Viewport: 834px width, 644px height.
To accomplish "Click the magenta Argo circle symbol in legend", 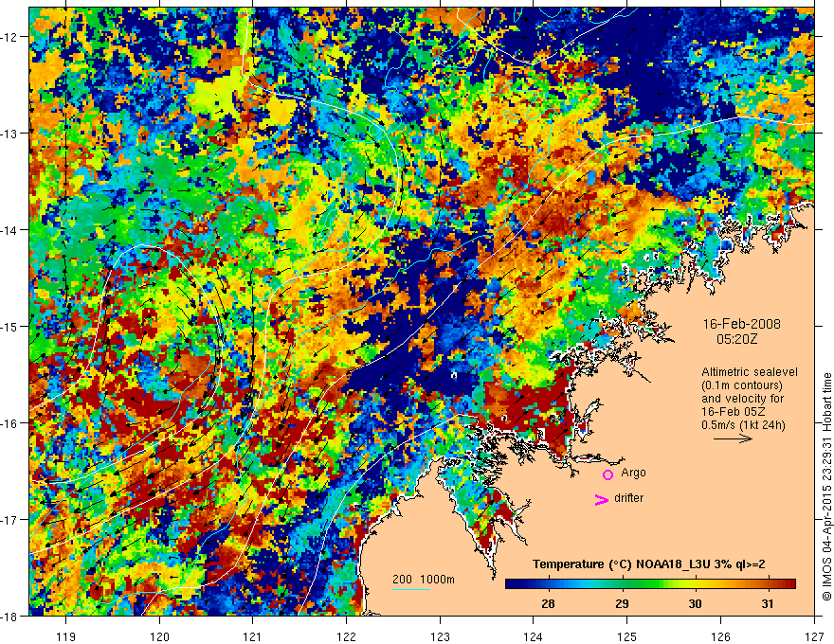I will click(x=607, y=474).
